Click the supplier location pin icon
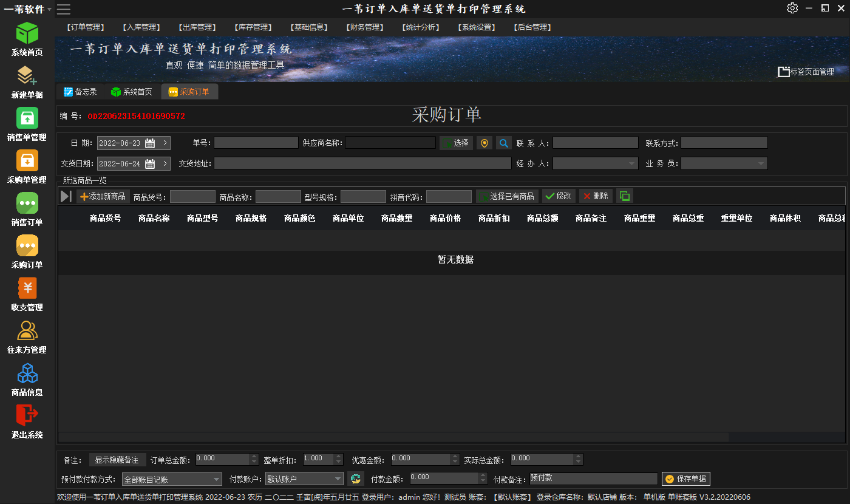Image resolution: width=850 pixels, height=504 pixels. pyautogui.click(x=484, y=143)
